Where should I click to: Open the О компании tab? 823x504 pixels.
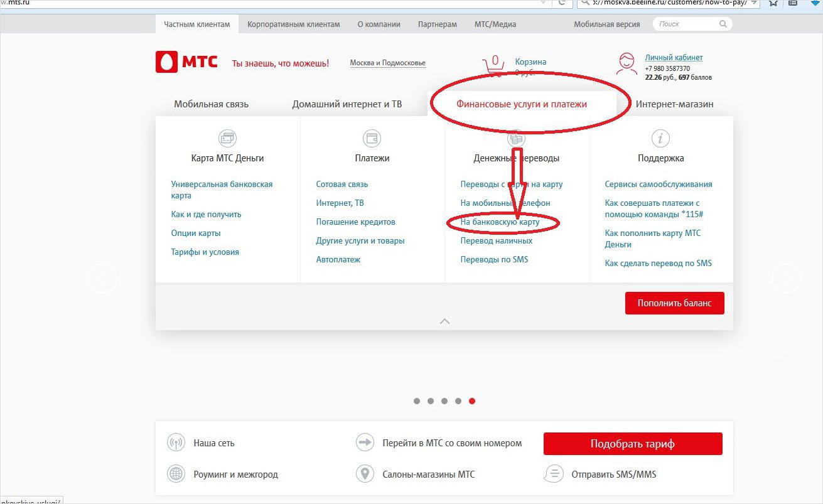pyautogui.click(x=379, y=24)
